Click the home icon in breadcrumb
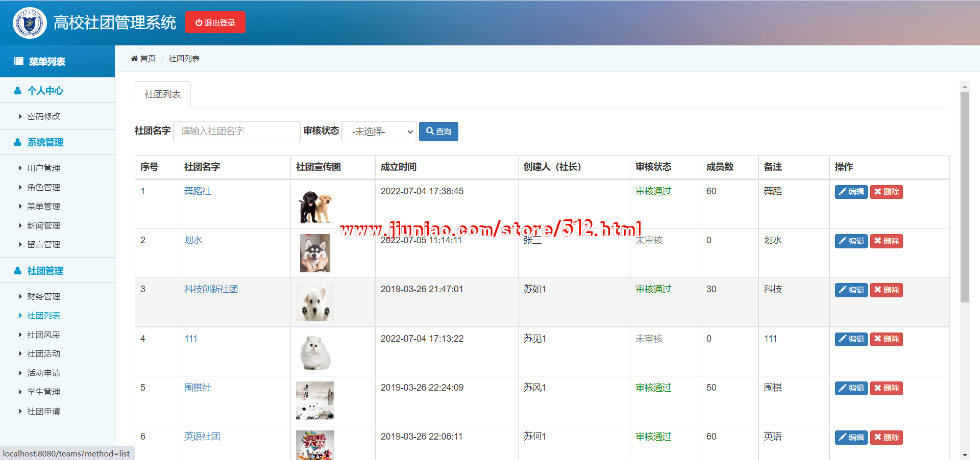Image resolution: width=980 pixels, height=460 pixels. [x=134, y=59]
